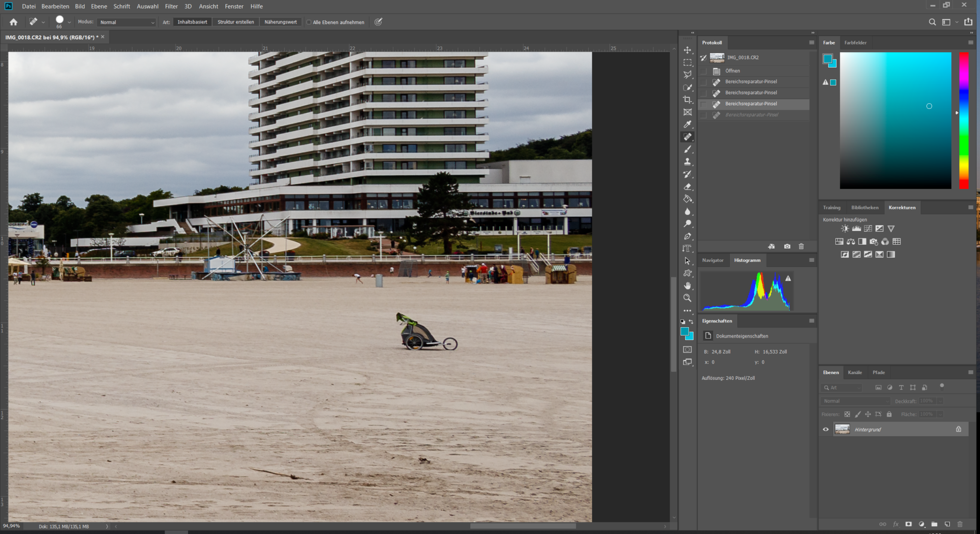This screenshot has width=980, height=534.
Task: Select the Zoom tool
Action: [x=688, y=298]
